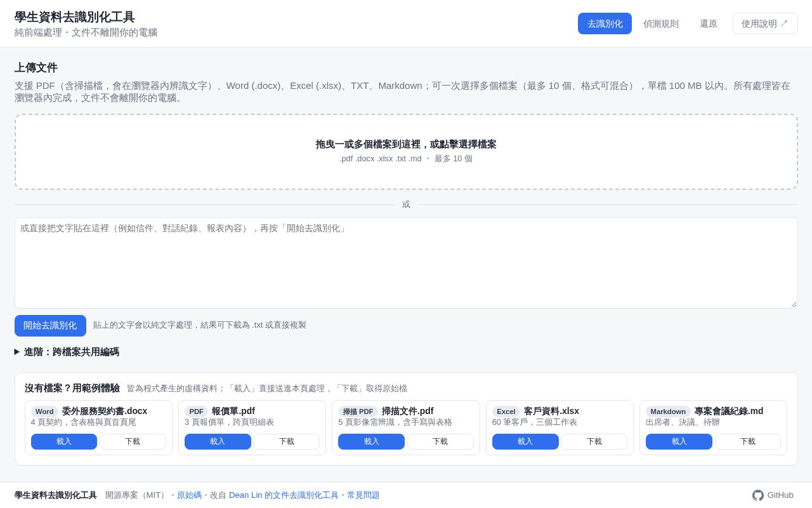Download the 專案會議紀錄.md sample

click(x=748, y=441)
